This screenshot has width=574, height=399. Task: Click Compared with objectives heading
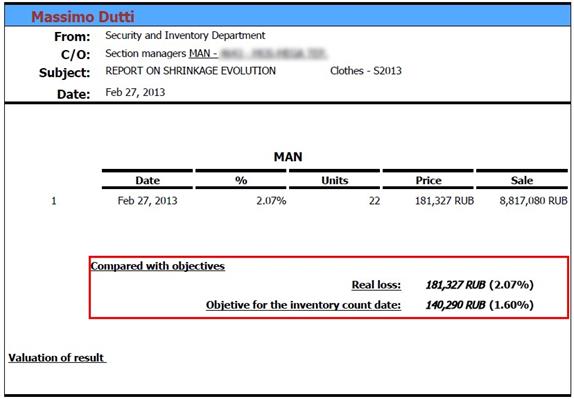coord(157,266)
